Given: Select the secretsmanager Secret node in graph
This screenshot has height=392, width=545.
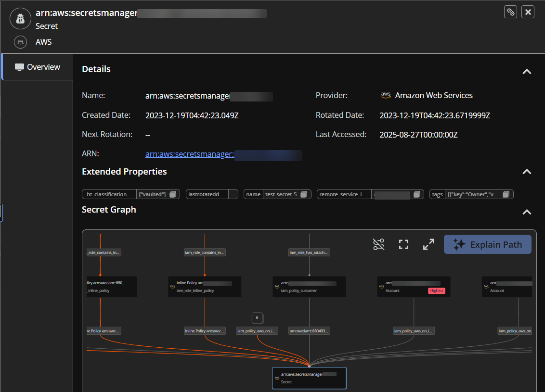Looking at the screenshot, I should (x=309, y=378).
